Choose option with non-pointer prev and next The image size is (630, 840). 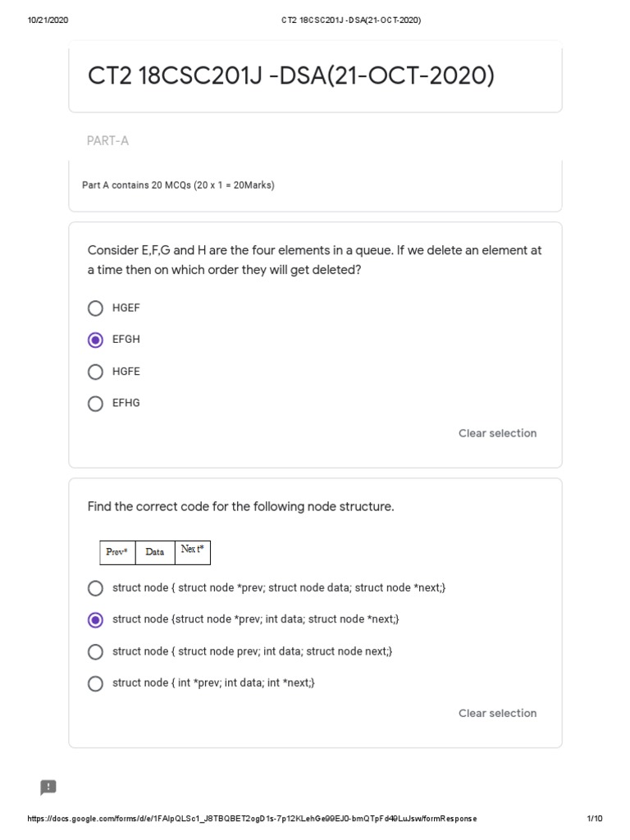pos(96,651)
